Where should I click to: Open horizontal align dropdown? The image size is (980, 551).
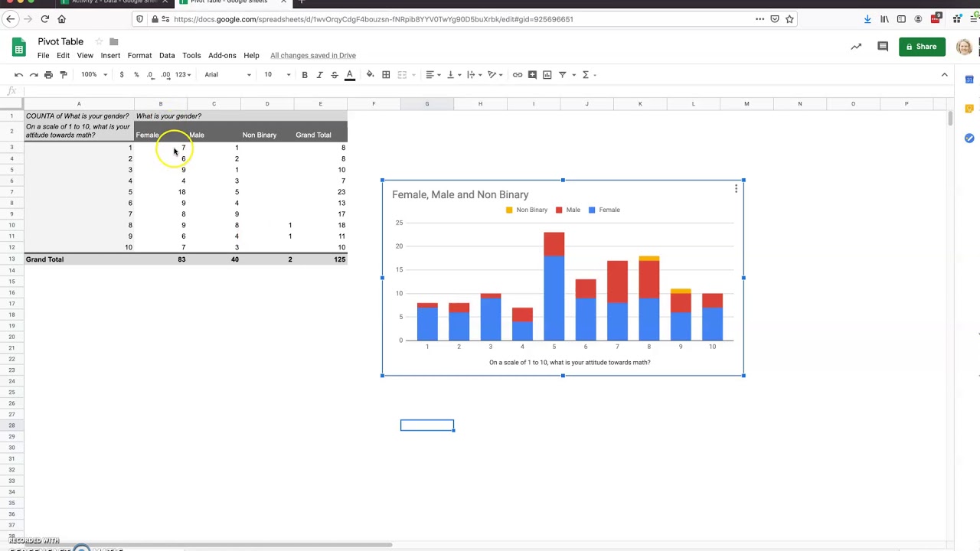(433, 74)
